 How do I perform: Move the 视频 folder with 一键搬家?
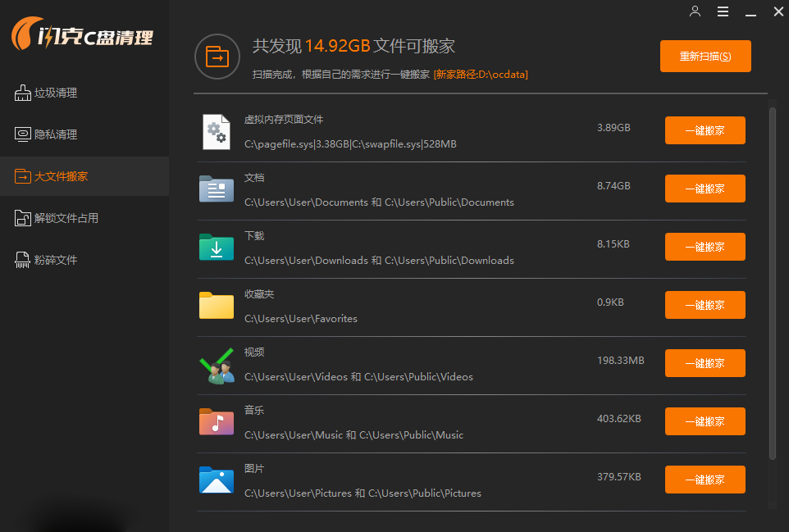[x=705, y=363]
